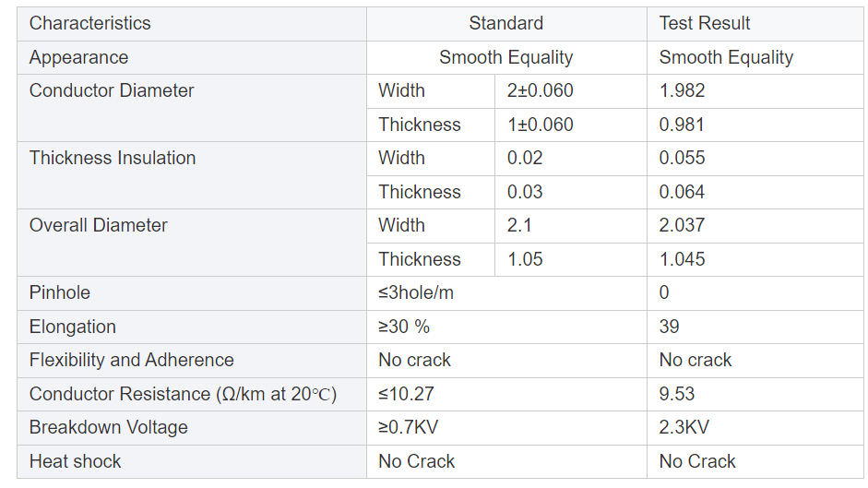The image size is (868, 488).
Task: Click the Heat shock row label
Action: 76,461
